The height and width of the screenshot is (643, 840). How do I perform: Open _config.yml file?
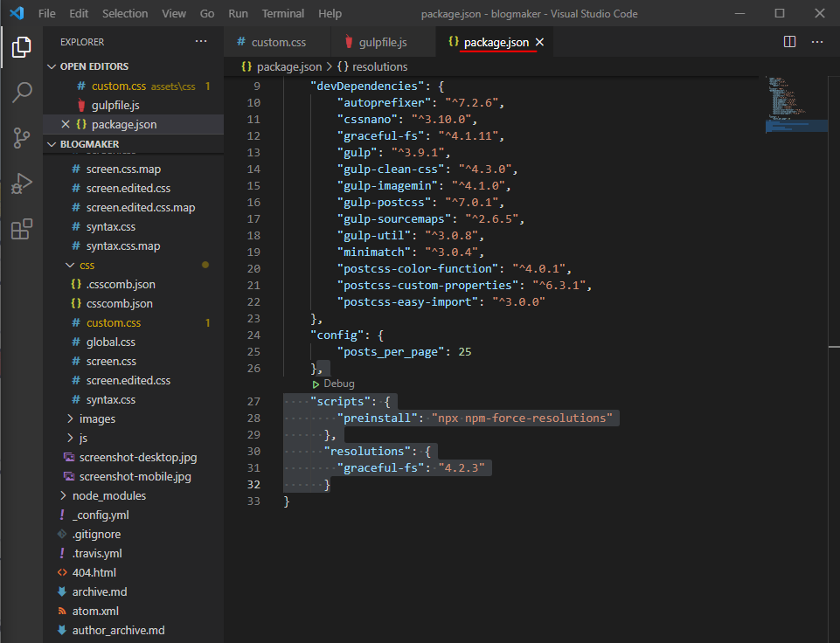click(x=134, y=515)
